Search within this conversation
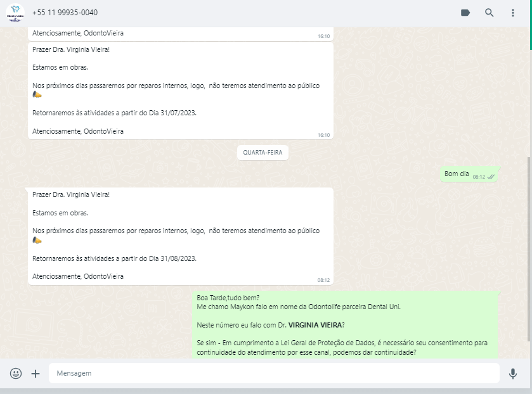This screenshot has height=394, width=532. pyautogui.click(x=489, y=13)
